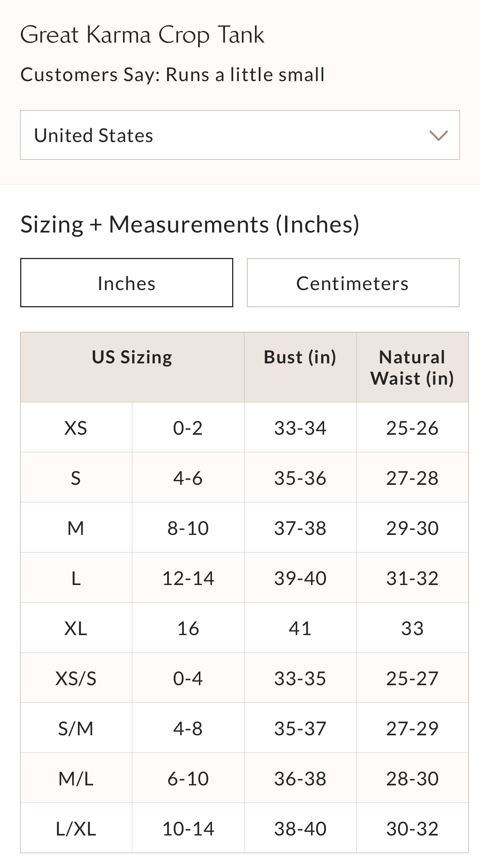
Task: Select the Inches unit button
Action: point(126,283)
